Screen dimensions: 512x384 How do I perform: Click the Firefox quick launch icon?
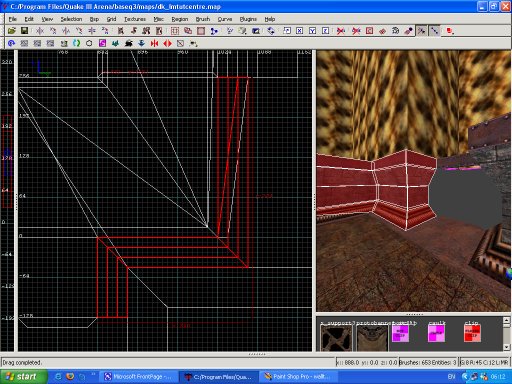point(70,377)
